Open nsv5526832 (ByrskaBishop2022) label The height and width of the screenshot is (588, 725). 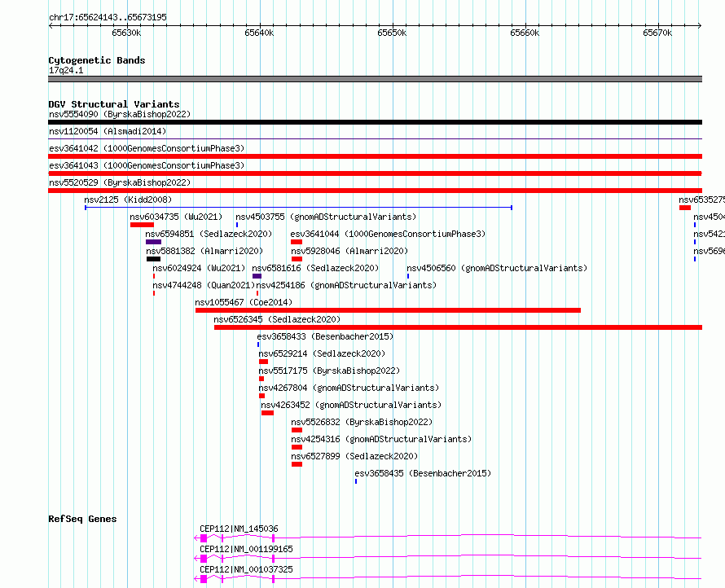(362, 422)
